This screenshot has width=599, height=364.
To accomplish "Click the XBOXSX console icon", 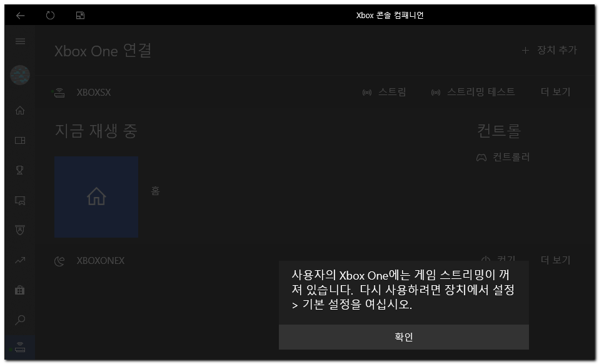I will point(59,93).
